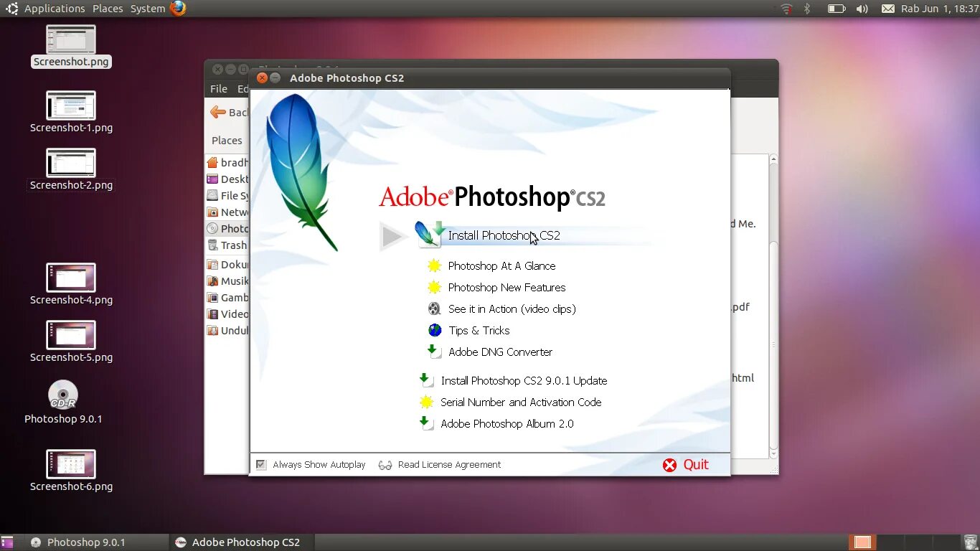Open the Wi-Fi network indicator in the top panel
980x551 pixels.
pyautogui.click(x=786, y=9)
